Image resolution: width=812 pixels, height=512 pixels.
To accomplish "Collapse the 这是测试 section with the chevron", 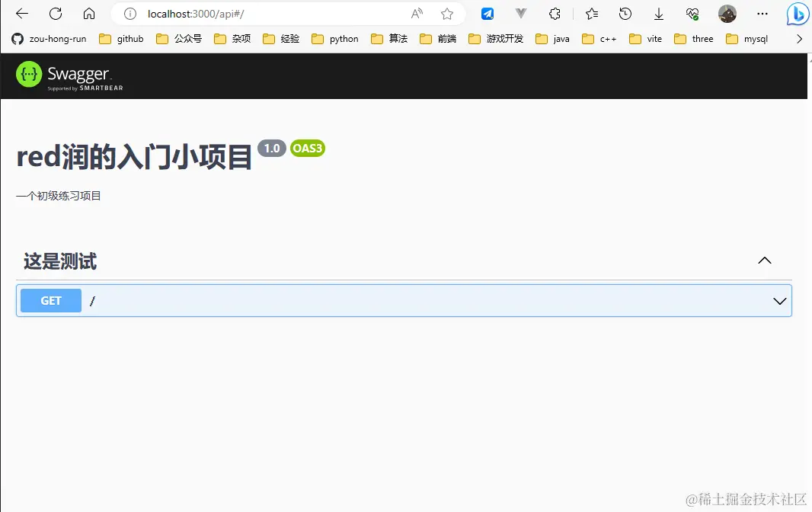I will (x=764, y=261).
